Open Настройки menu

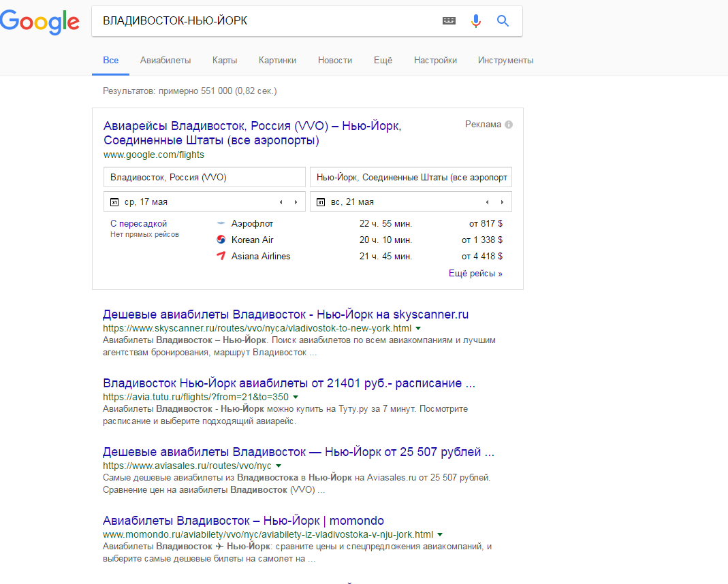click(435, 61)
